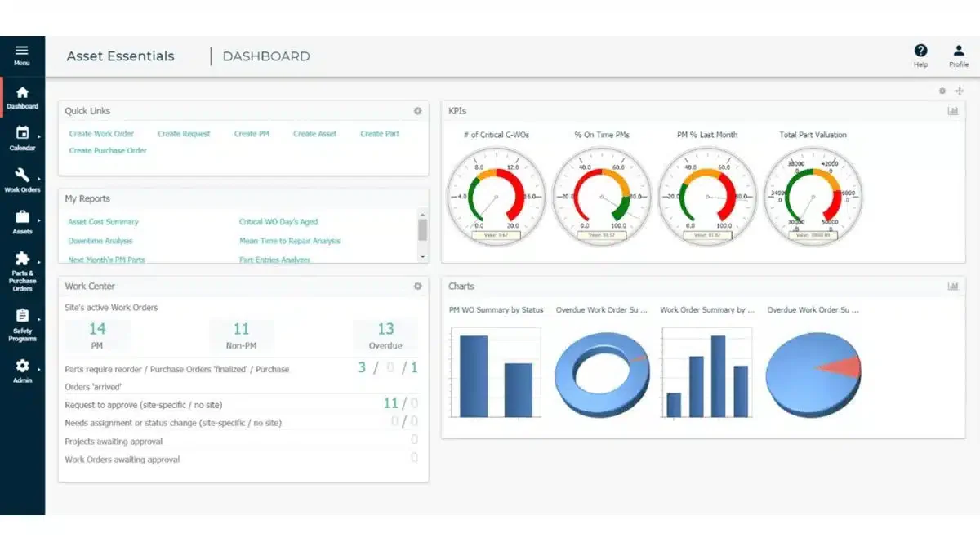Image resolution: width=980 pixels, height=551 pixels.
Task: Click the My Reports scrollbar thumb
Action: click(423, 229)
